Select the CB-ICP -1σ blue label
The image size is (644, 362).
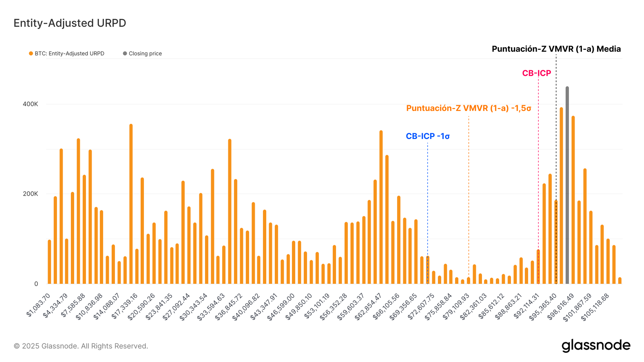(x=428, y=136)
